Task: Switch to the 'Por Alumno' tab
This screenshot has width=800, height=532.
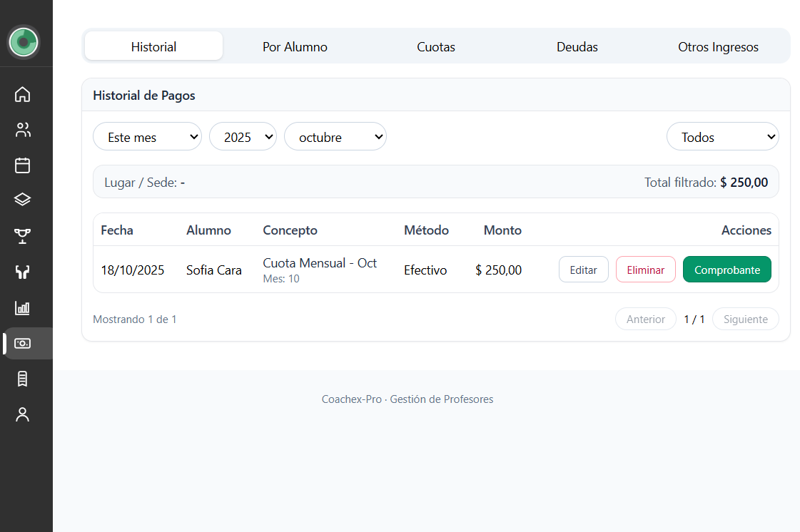Action: point(295,47)
